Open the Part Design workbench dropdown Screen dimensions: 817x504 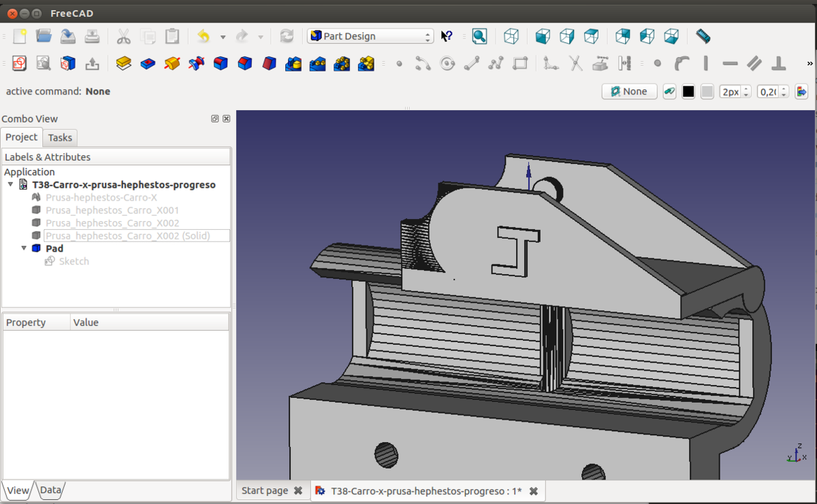click(370, 36)
